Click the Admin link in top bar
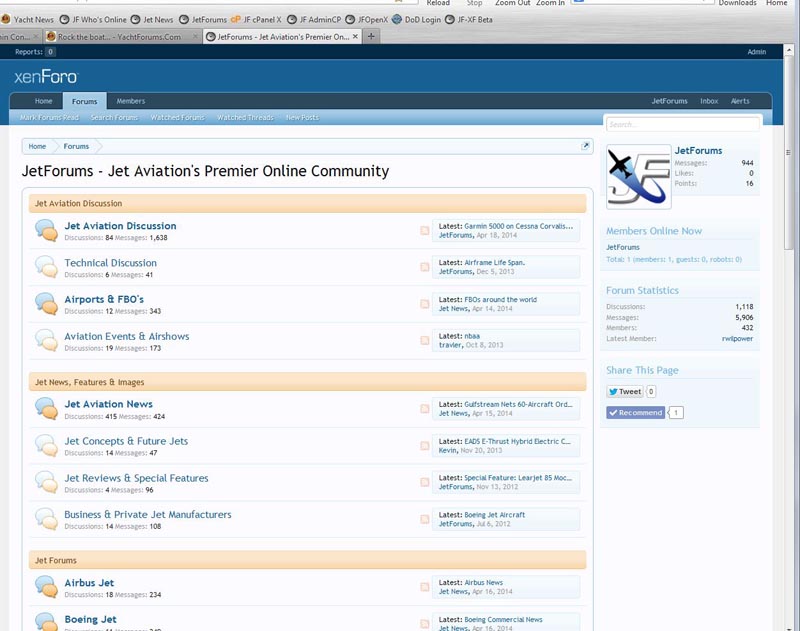The image size is (800, 631). coord(757,52)
